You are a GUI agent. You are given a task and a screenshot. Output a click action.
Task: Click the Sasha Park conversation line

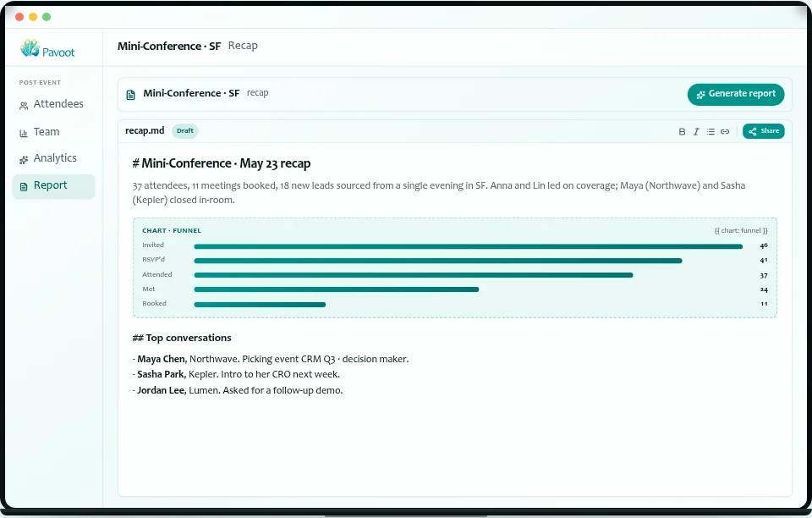pyautogui.click(x=236, y=374)
